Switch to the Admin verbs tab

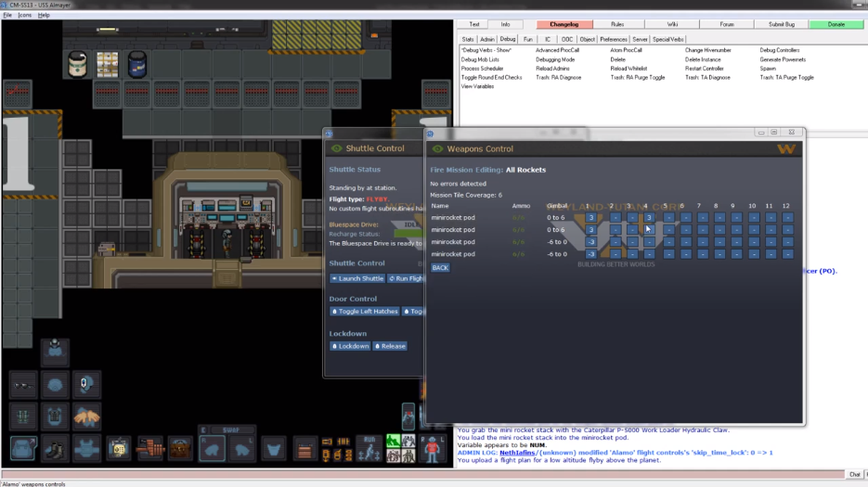pyautogui.click(x=487, y=39)
